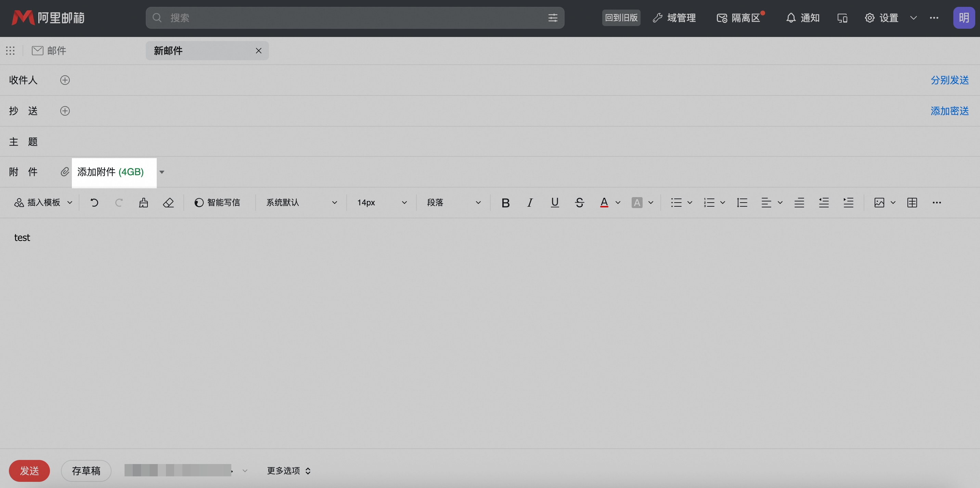The height and width of the screenshot is (488, 980).
Task: Open bulleted list style dropdown arrow
Action: tap(690, 203)
